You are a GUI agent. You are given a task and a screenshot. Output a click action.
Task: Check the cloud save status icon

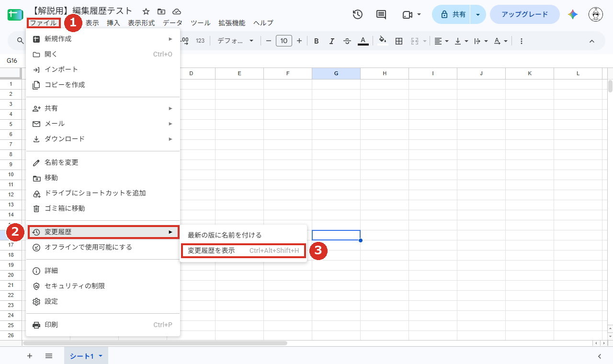coord(177,11)
